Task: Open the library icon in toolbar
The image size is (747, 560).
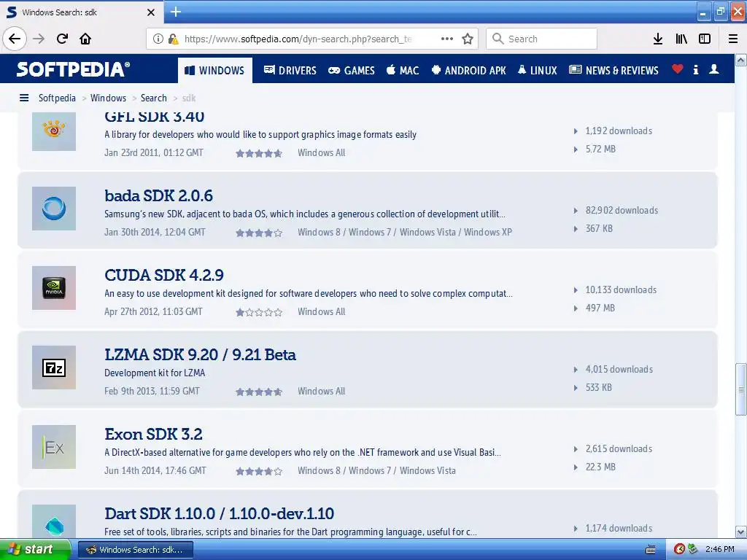Action: [681, 39]
